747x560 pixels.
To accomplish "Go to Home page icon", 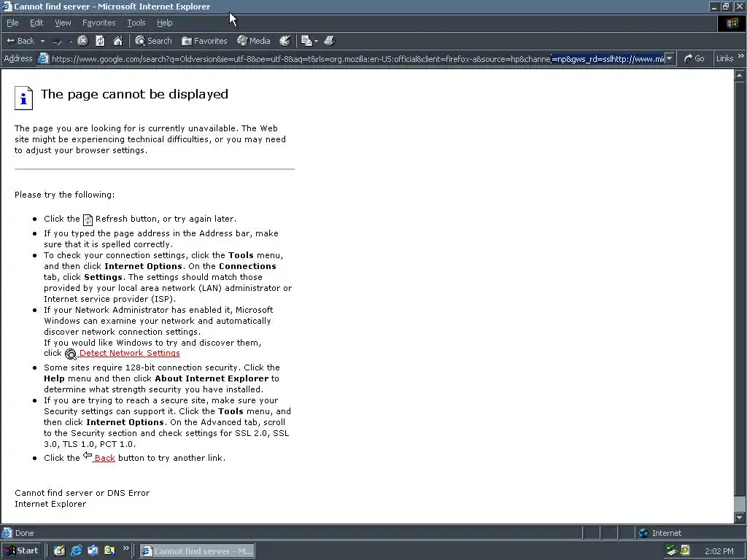I will coord(117,41).
